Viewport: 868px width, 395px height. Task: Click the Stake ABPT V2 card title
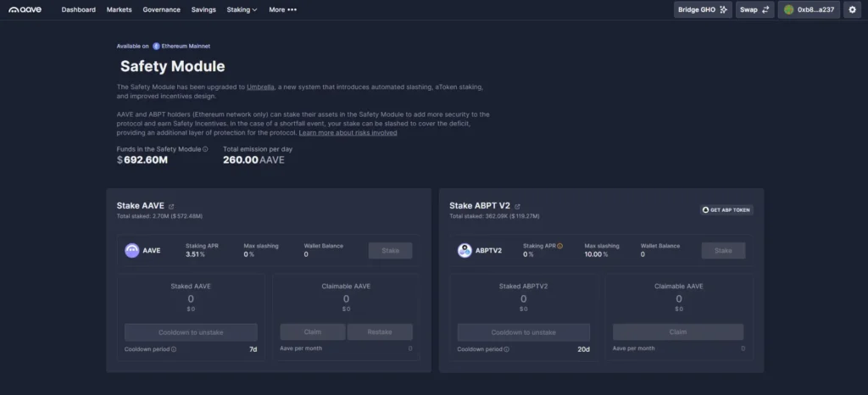point(480,206)
